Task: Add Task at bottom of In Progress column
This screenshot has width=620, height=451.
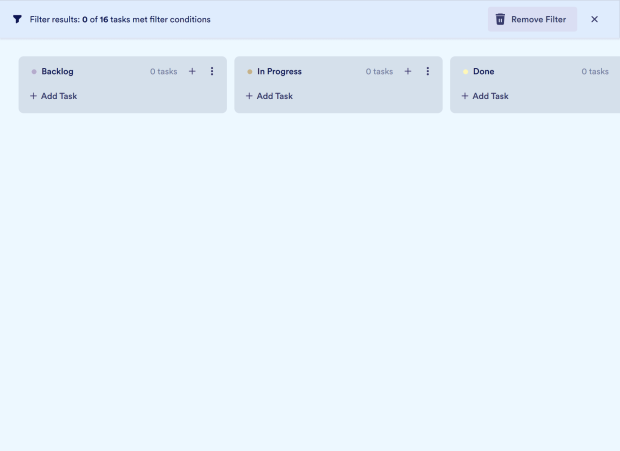Action: [269, 96]
